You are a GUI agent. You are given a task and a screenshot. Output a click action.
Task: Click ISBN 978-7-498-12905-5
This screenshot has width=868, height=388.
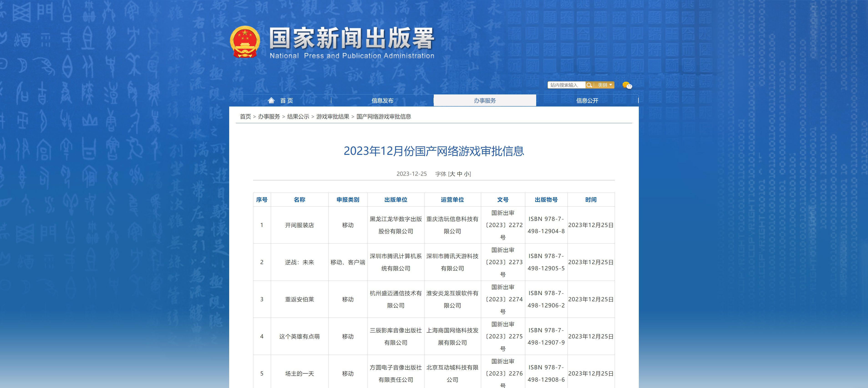click(x=546, y=262)
